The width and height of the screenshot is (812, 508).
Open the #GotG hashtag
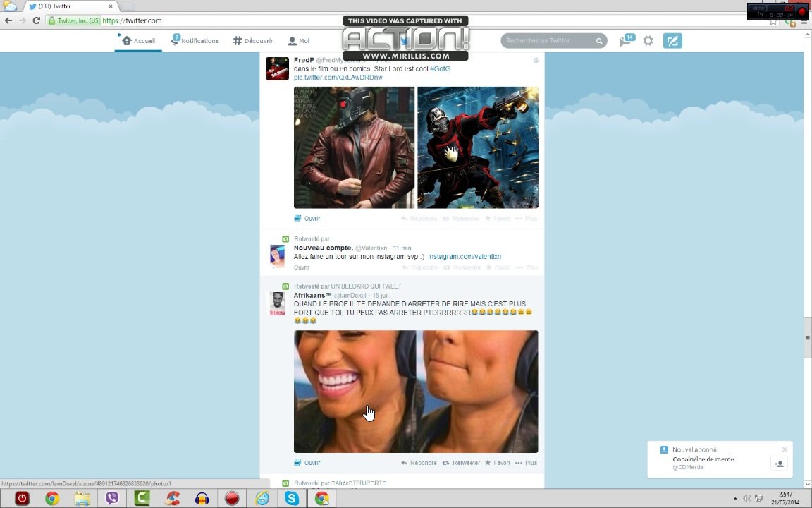point(440,68)
